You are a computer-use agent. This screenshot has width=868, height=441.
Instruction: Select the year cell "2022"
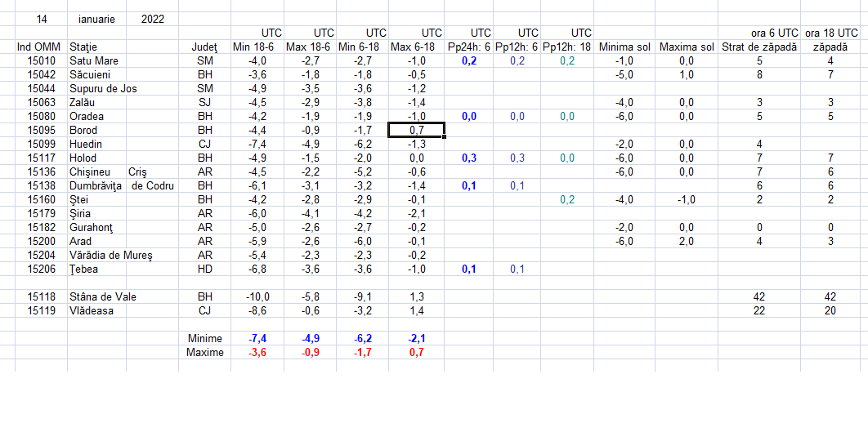point(152,20)
